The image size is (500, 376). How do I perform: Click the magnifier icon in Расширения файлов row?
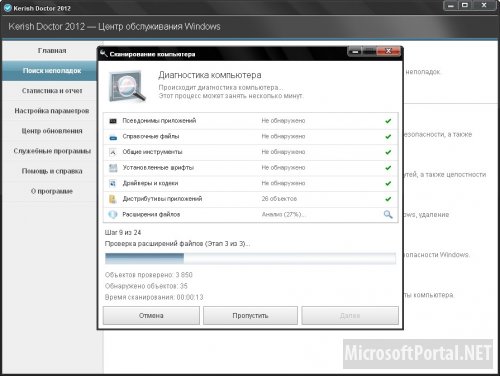388,214
